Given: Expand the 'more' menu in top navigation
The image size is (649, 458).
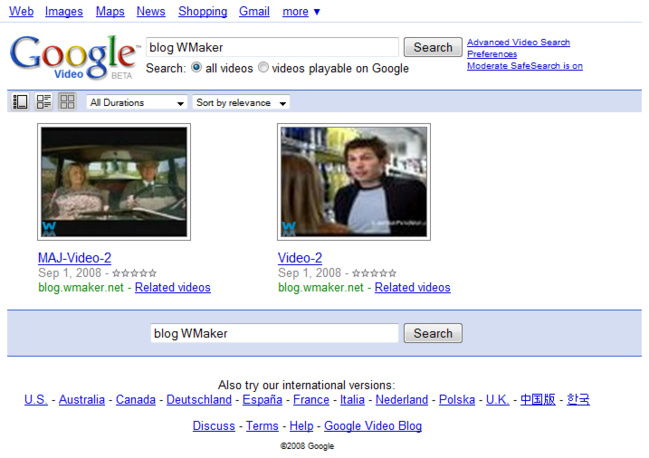Looking at the screenshot, I should pyautogui.click(x=301, y=12).
